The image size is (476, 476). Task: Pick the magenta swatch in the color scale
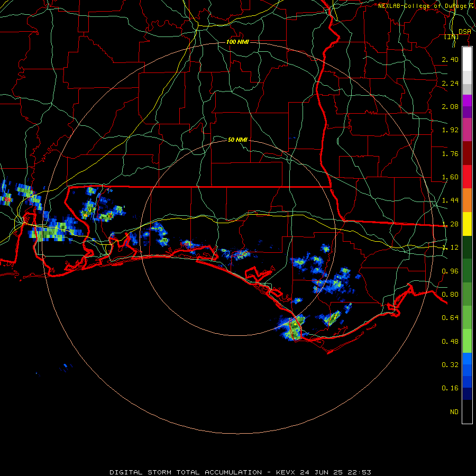[467, 100]
